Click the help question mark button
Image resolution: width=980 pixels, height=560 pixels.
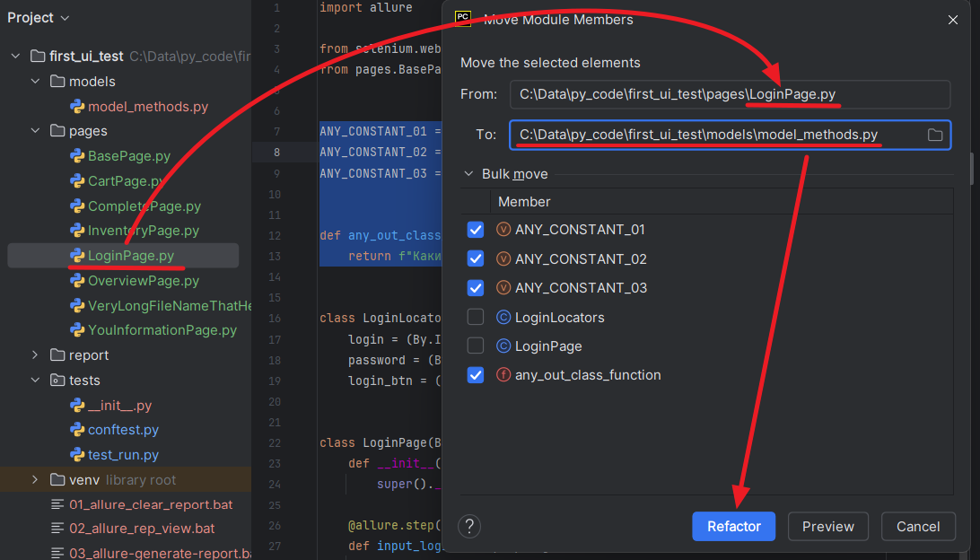tap(470, 527)
